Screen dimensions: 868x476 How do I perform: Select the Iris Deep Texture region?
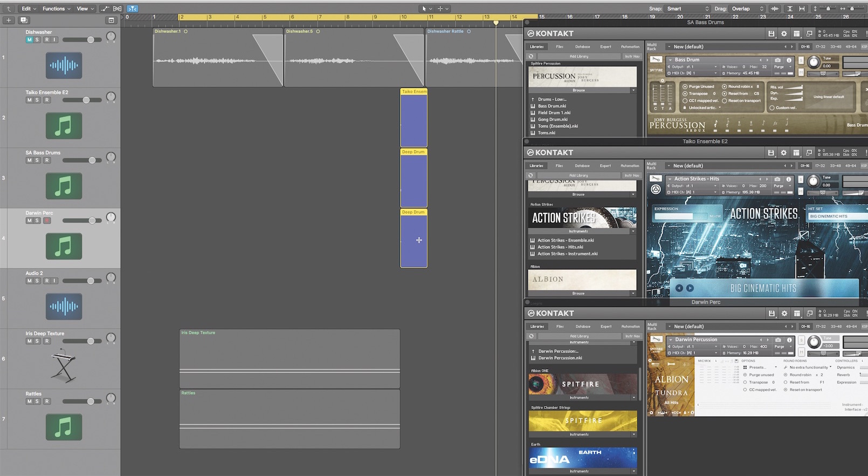coord(290,359)
